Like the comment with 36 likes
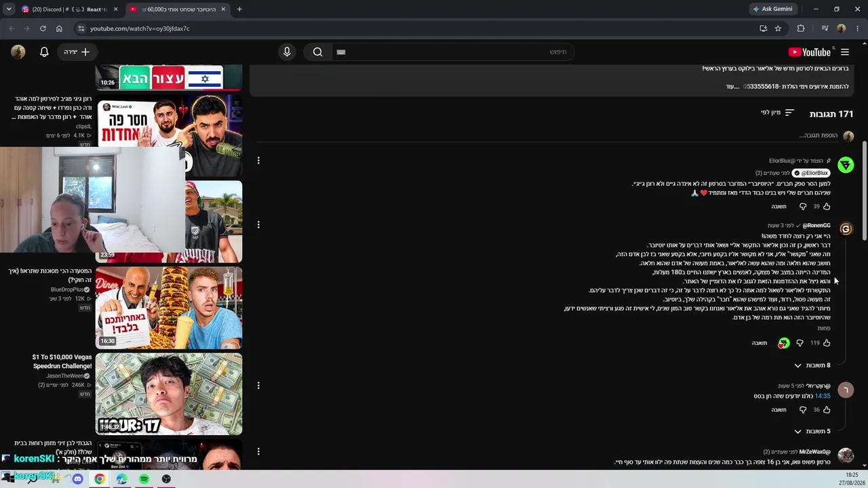 click(827, 409)
